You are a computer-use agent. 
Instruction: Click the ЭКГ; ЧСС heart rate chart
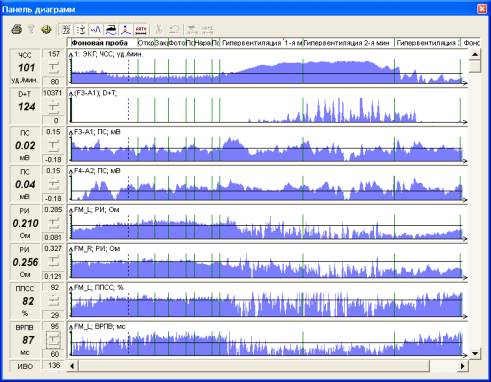[268, 67]
